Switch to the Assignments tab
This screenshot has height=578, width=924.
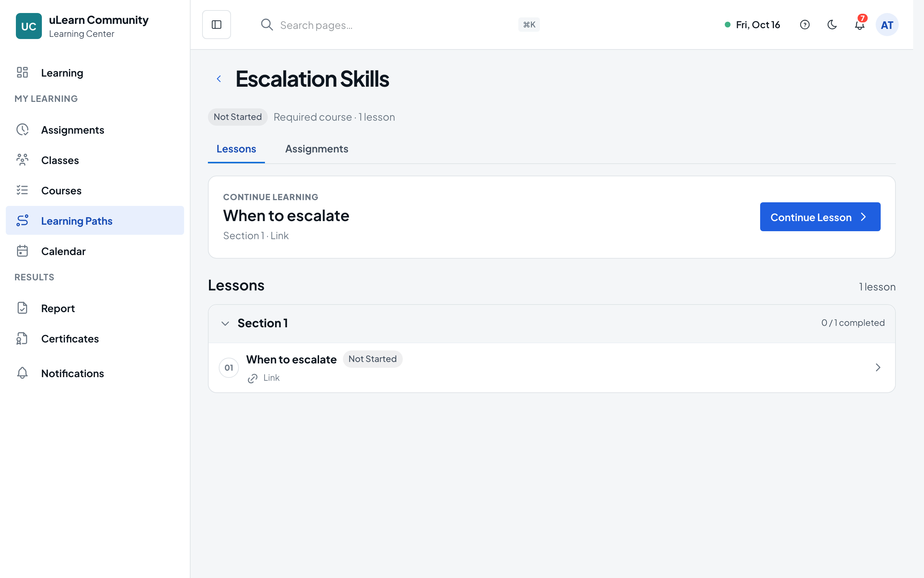point(317,149)
